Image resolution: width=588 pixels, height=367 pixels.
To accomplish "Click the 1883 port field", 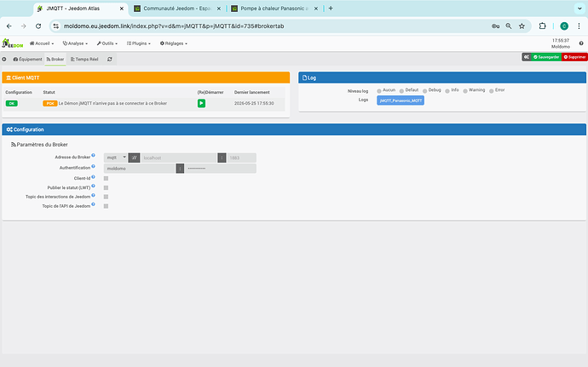I will coord(241,158).
